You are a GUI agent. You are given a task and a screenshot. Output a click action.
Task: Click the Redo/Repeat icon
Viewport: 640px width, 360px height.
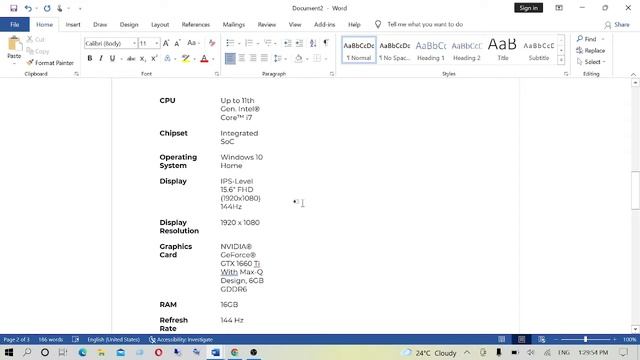pos(47,8)
